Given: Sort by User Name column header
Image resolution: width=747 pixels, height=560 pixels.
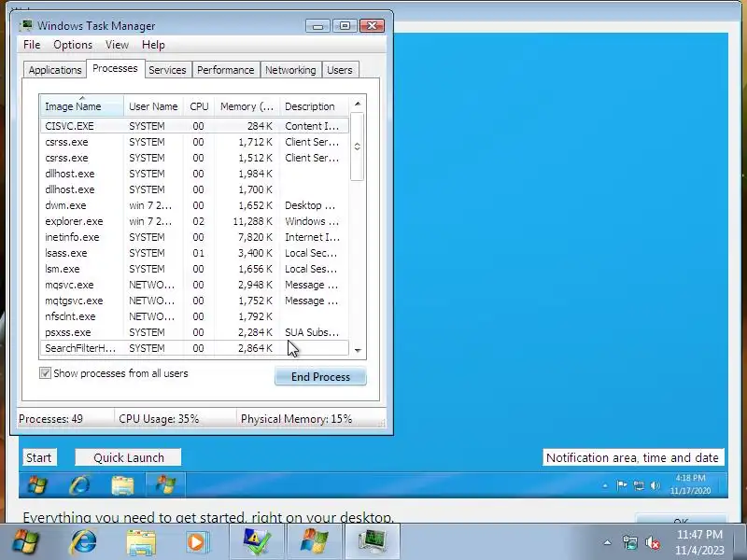Looking at the screenshot, I should (x=153, y=106).
